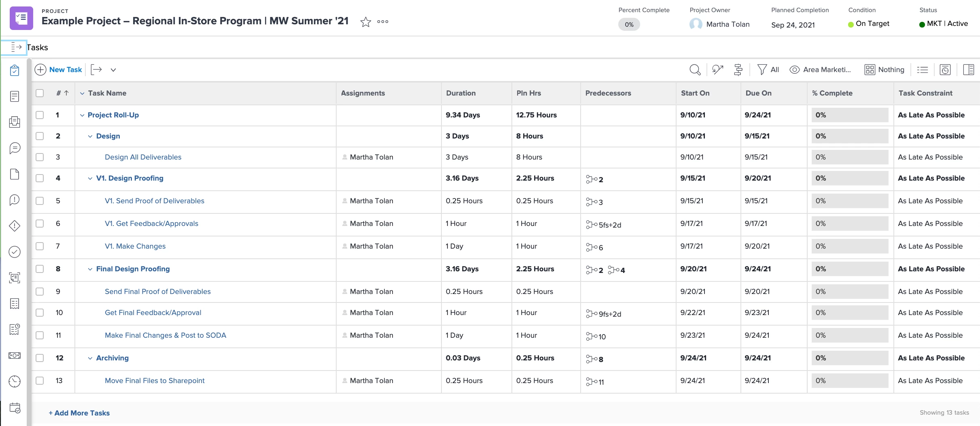Click the Project Owner avatar
980x426 pixels.
696,24
